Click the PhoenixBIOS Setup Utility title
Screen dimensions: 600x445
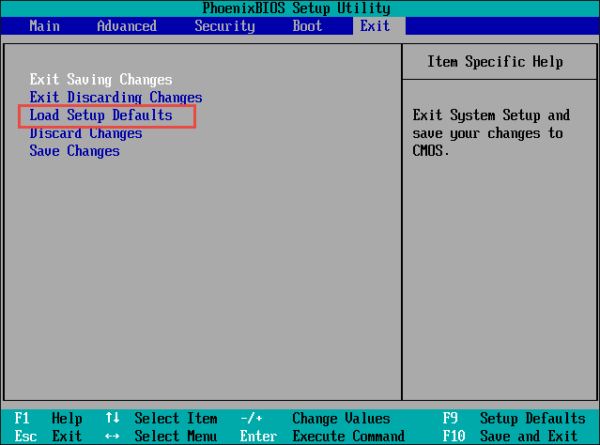(x=300, y=8)
